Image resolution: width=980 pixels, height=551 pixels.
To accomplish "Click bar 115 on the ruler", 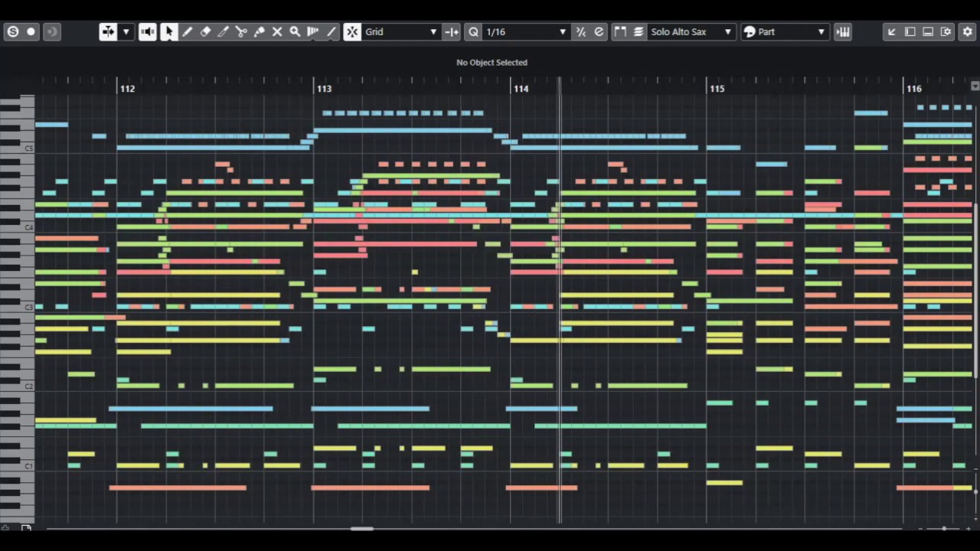I will (x=717, y=89).
